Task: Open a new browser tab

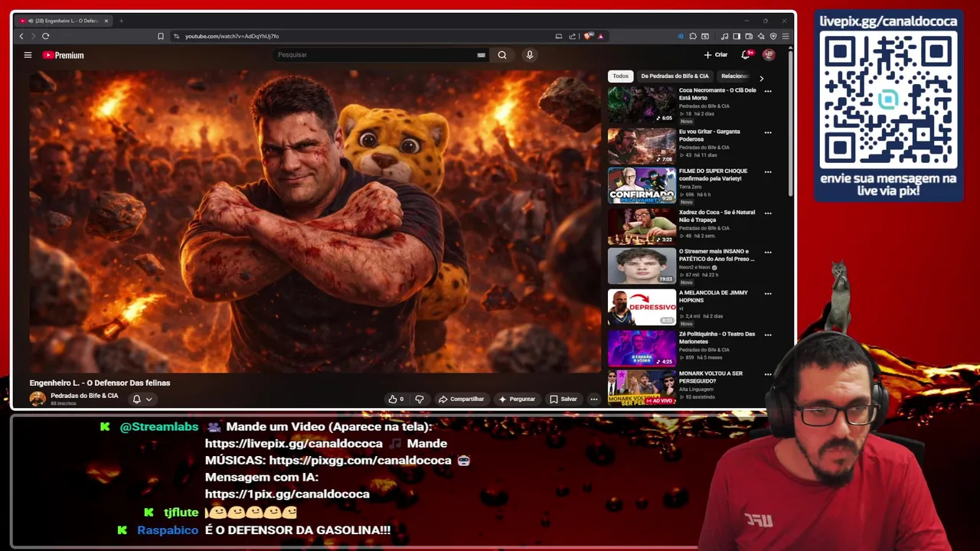Action: 121,21
